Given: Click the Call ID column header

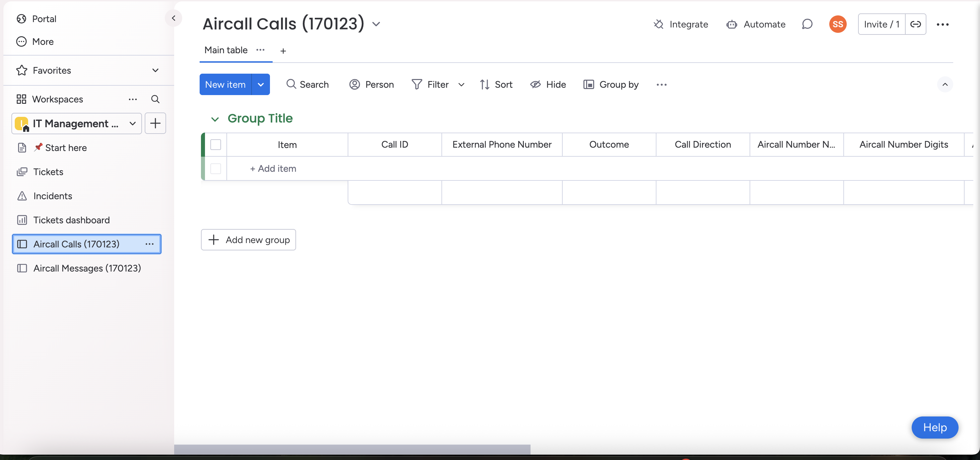Looking at the screenshot, I should click(395, 145).
